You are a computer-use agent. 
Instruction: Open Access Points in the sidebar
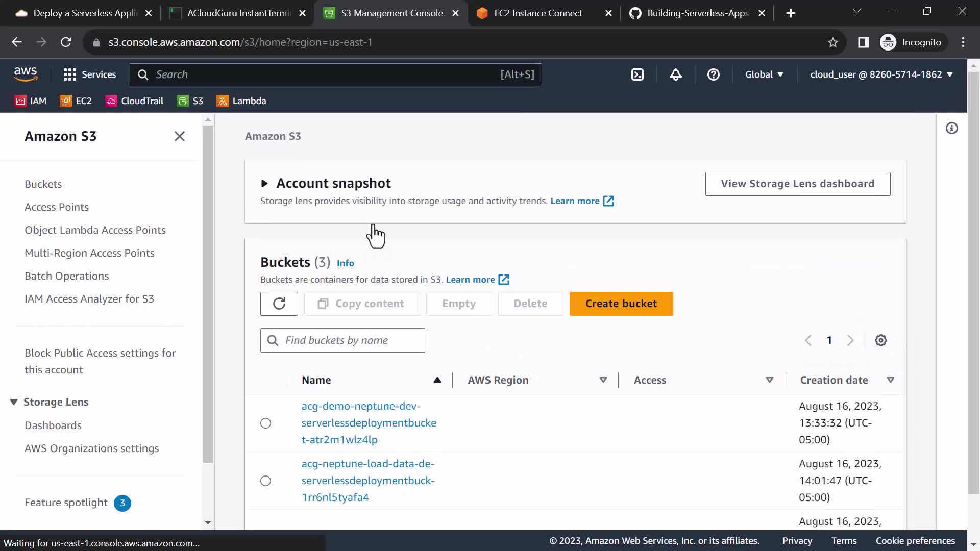(57, 207)
